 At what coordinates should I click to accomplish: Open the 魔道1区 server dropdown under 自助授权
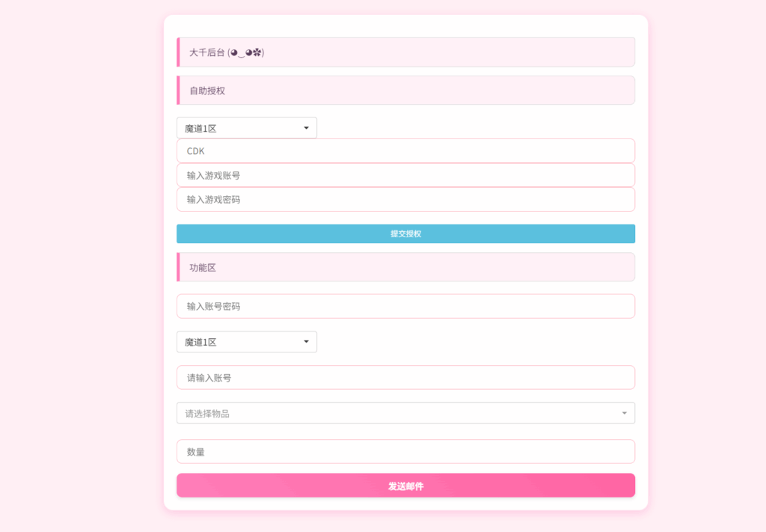[x=246, y=127]
